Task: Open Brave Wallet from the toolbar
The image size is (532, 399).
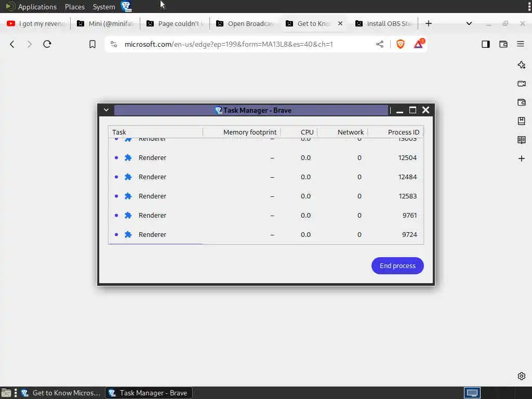Action: tap(503, 44)
